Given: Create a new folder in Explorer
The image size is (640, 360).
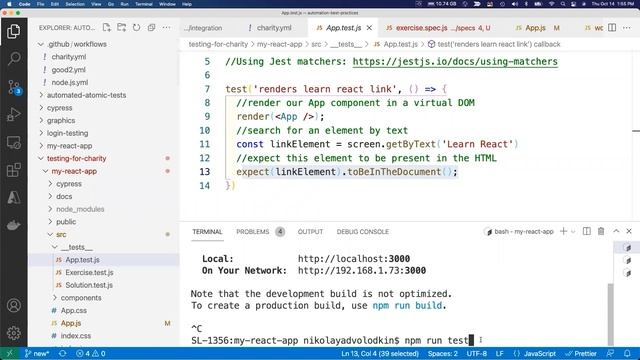Looking at the screenshot, I should pos(121,27).
